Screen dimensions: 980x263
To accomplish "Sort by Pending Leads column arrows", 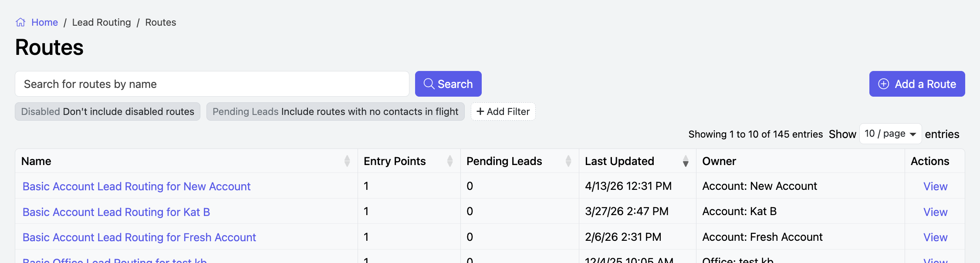I will point(568,161).
